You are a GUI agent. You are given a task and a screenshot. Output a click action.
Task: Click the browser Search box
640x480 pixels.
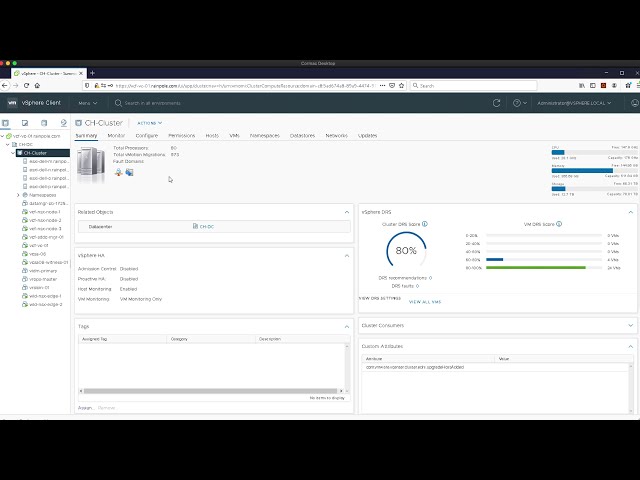coord(473,86)
